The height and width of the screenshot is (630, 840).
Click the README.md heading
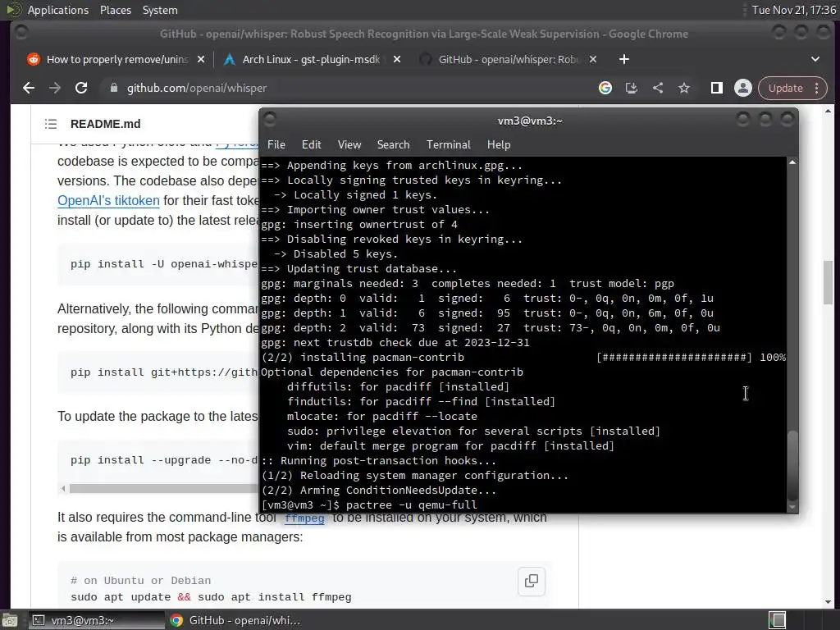(x=106, y=124)
